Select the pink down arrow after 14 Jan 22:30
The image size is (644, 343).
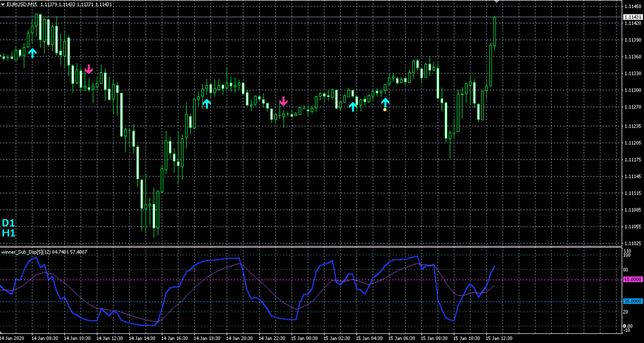point(283,101)
